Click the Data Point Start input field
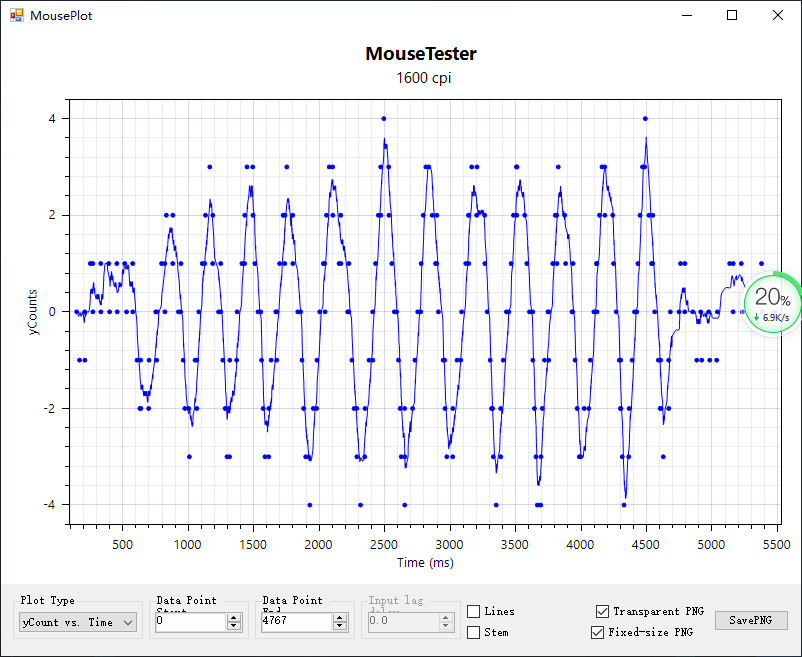 click(190, 622)
